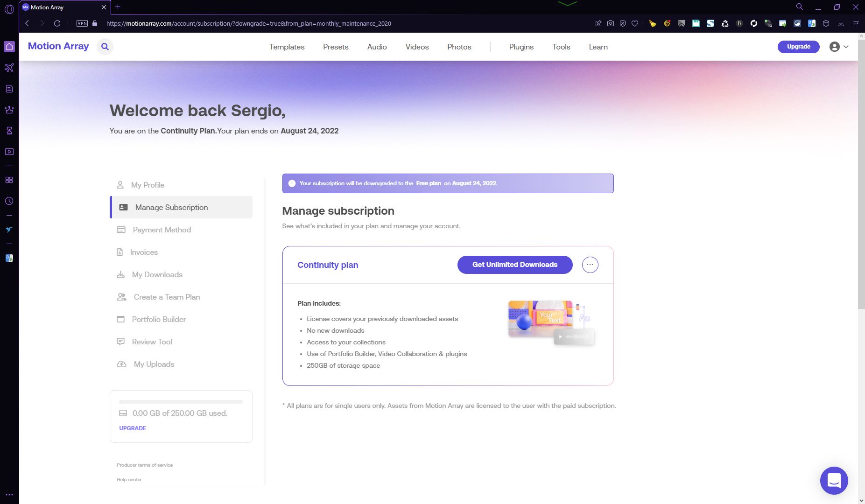Click the Motion Array search magnifier icon
The width and height of the screenshot is (865, 504).
105,47
